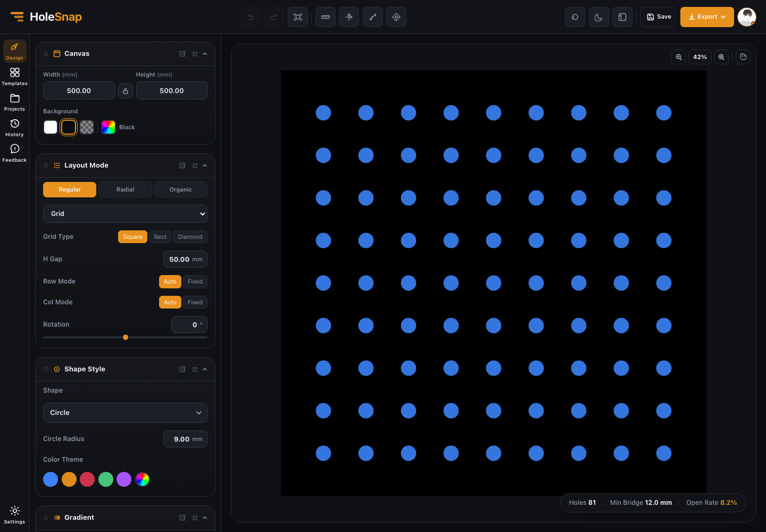Open the Circle shape dropdown

[125, 413]
